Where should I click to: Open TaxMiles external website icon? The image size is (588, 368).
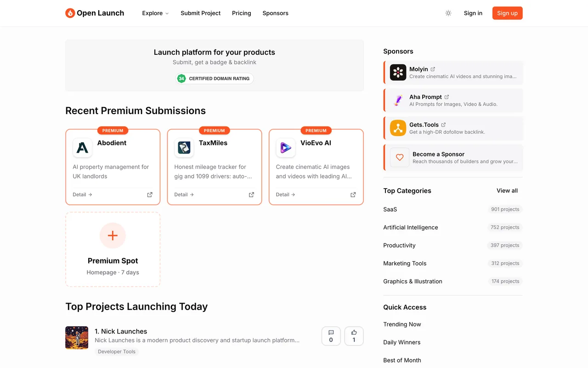point(251,195)
